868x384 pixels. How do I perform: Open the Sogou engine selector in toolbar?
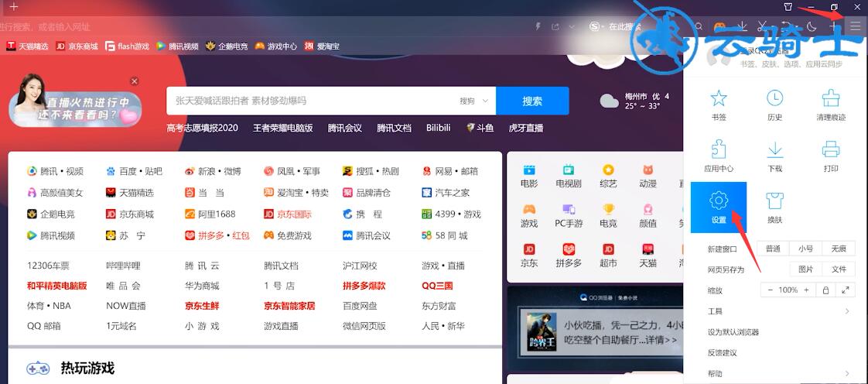coord(595,26)
